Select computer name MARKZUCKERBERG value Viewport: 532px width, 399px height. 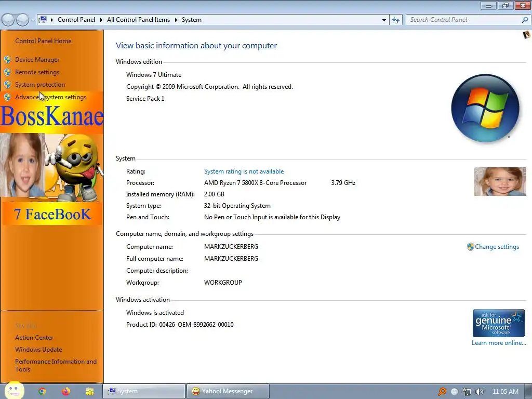[231, 247]
